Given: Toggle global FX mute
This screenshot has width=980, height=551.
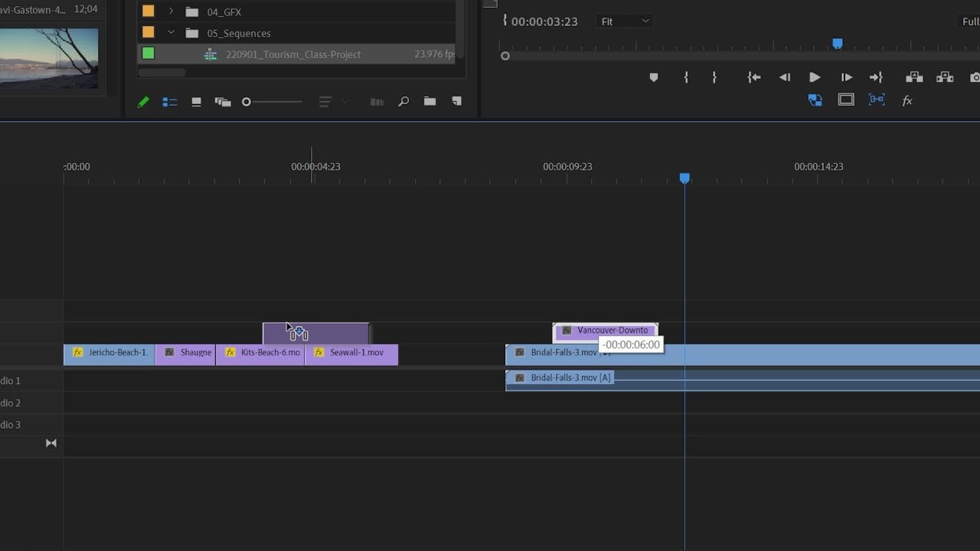Looking at the screenshot, I should coord(907,100).
